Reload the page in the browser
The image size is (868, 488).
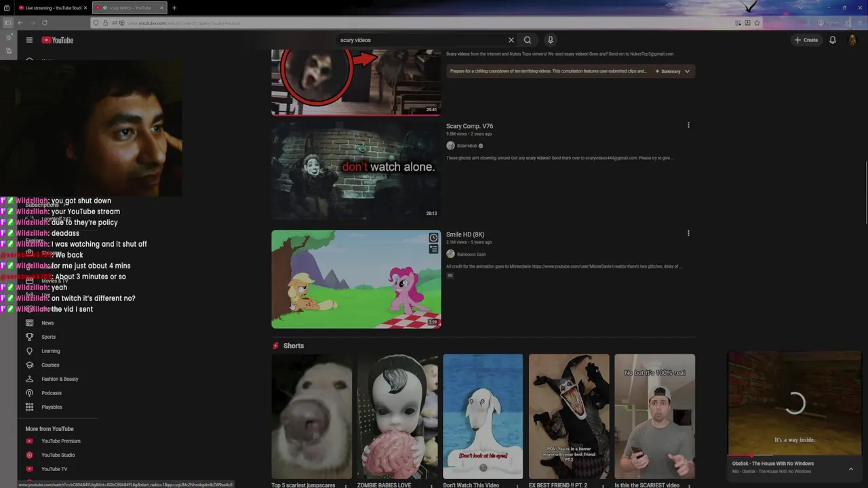pos(45,22)
